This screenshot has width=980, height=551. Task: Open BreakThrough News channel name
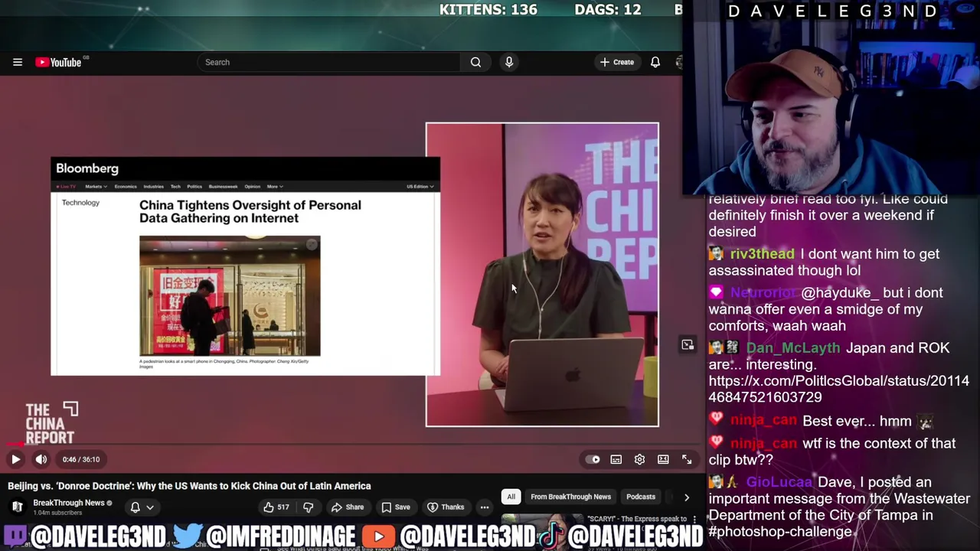pyautogui.click(x=69, y=503)
